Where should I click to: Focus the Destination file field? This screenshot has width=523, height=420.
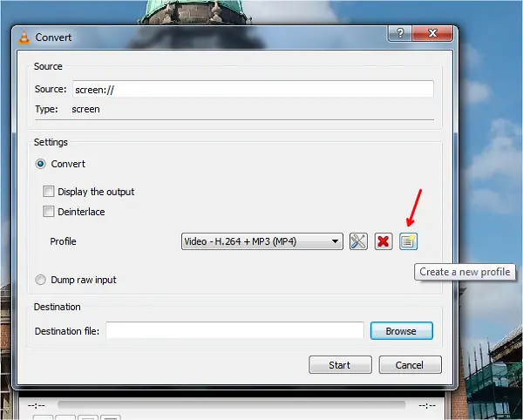tap(234, 330)
